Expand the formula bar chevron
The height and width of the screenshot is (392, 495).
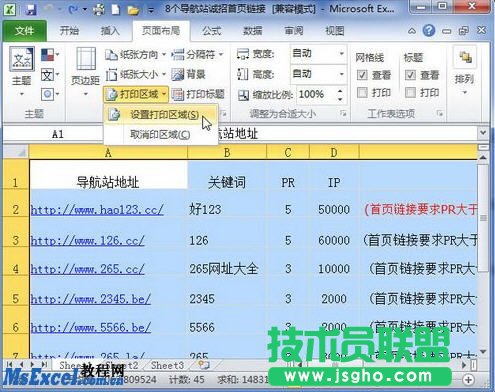click(483, 133)
